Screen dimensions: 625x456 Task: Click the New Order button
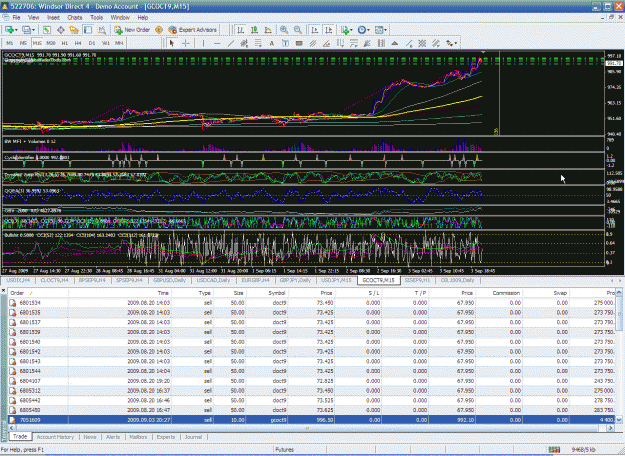coord(132,30)
